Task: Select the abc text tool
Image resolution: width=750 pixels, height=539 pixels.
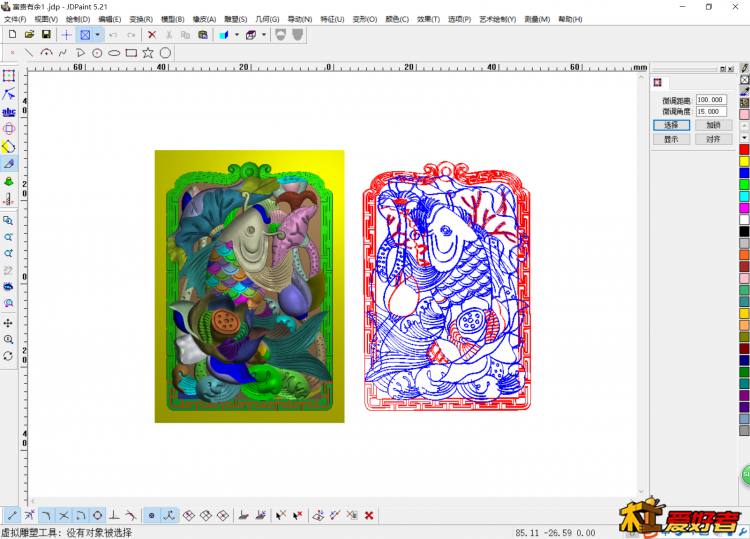Action: [x=9, y=111]
